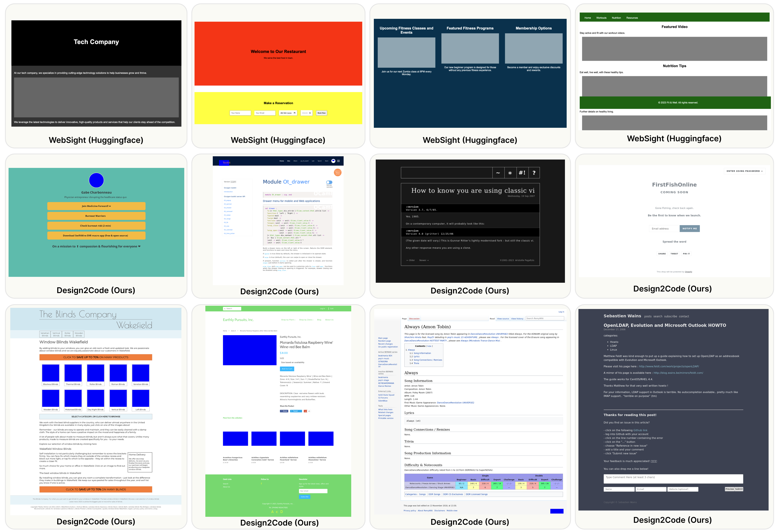Expand the Shop by Plant dropdown

coord(288,320)
